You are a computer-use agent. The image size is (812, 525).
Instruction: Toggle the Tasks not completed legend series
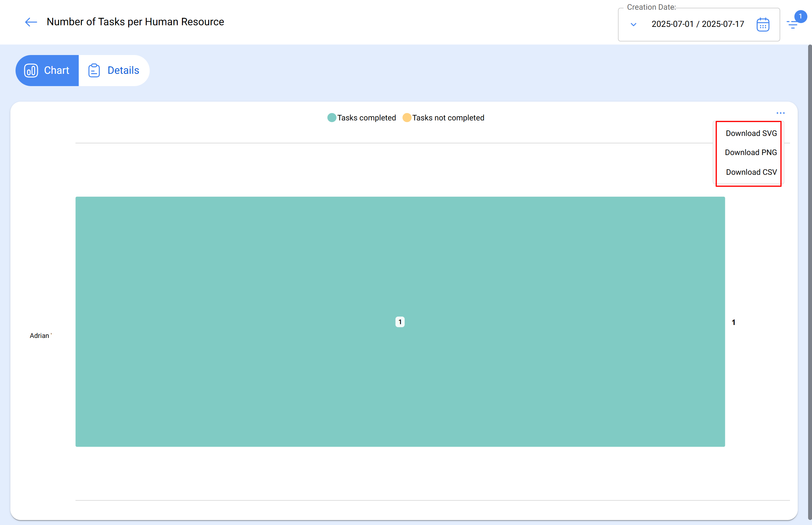click(x=448, y=118)
